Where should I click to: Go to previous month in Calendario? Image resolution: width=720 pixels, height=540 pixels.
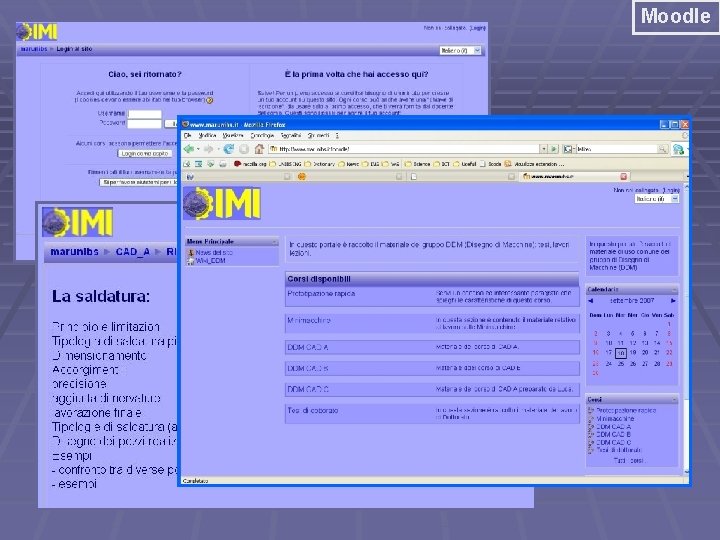point(591,301)
